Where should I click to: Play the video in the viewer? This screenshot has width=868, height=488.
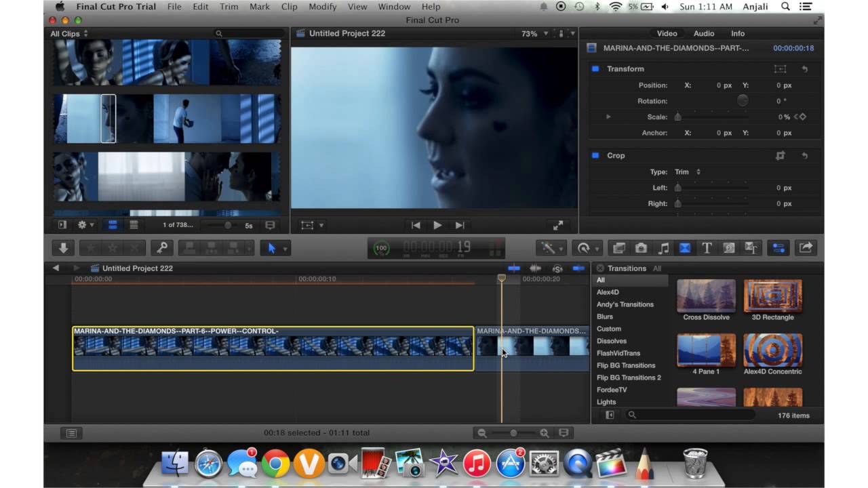[x=437, y=225]
